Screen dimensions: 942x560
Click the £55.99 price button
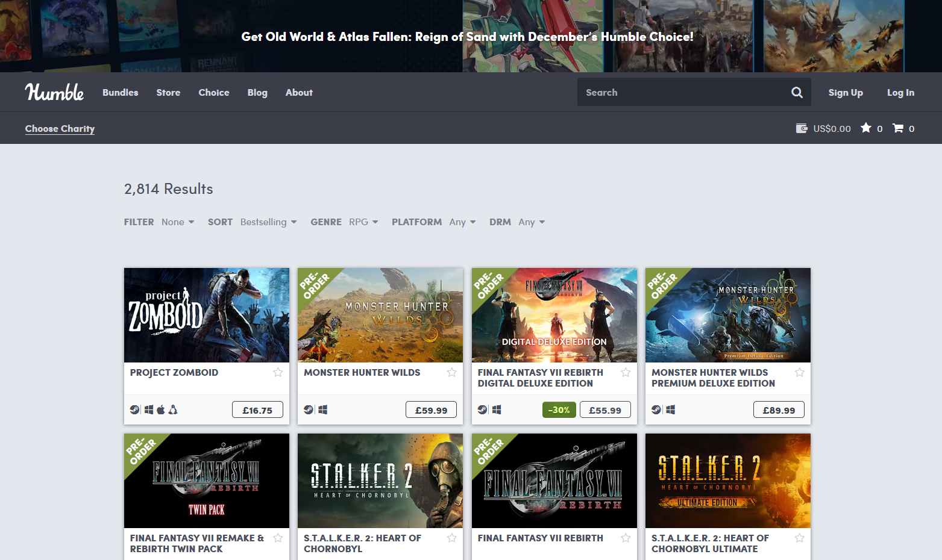(605, 410)
